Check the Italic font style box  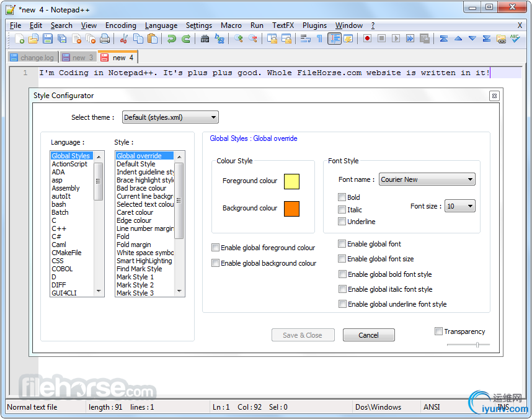pyautogui.click(x=342, y=210)
